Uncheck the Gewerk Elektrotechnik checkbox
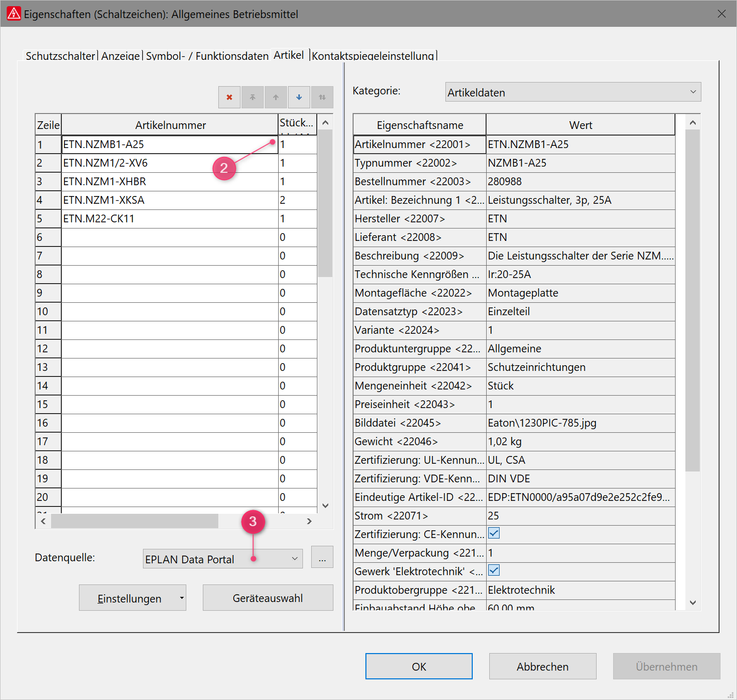This screenshot has height=700, width=737. 493,570
